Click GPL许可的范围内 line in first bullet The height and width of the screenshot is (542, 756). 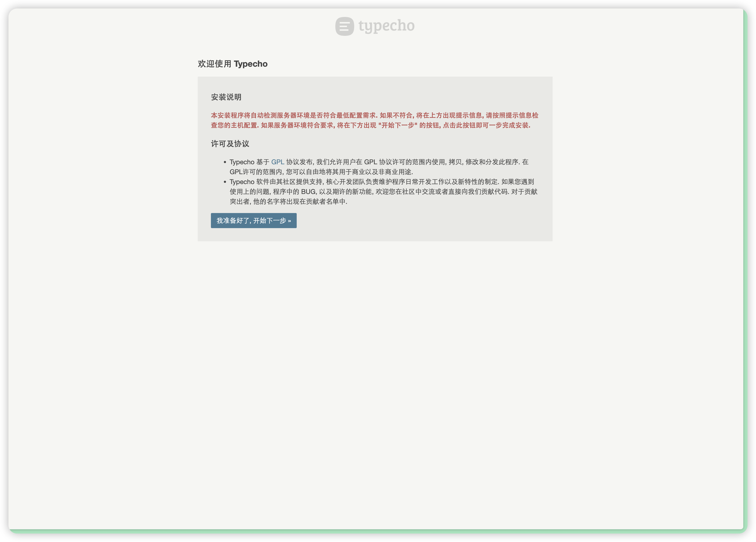pyautogui.click(x=256, y=172)
